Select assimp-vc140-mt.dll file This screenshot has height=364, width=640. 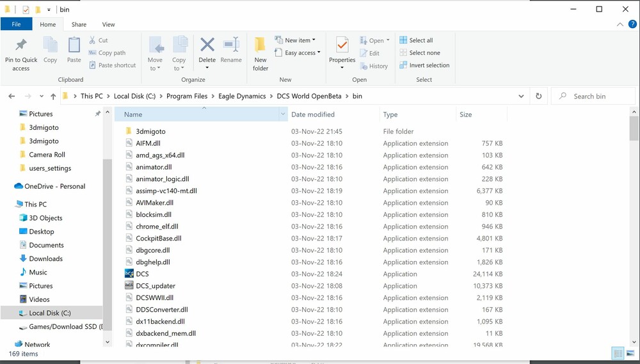pos(161,191)
